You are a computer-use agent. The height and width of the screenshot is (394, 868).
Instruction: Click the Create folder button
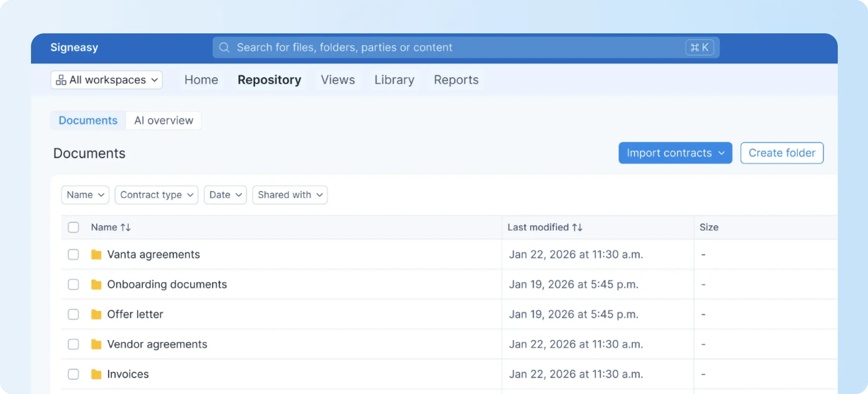[x=782, y=153]
